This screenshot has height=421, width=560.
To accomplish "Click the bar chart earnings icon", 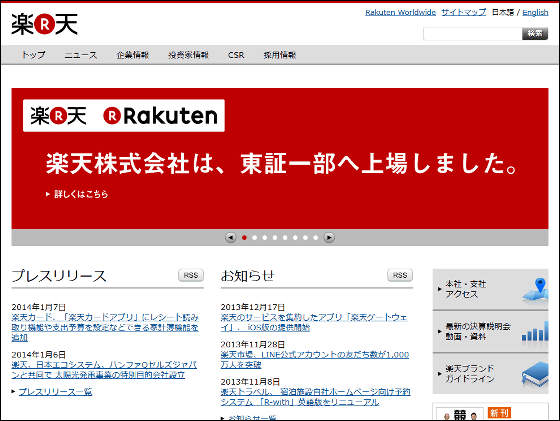I will click(x=535, y=332).
